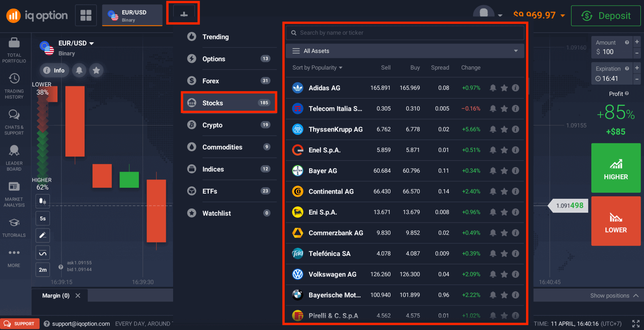Select the Stocks category

tap(229, 103)
